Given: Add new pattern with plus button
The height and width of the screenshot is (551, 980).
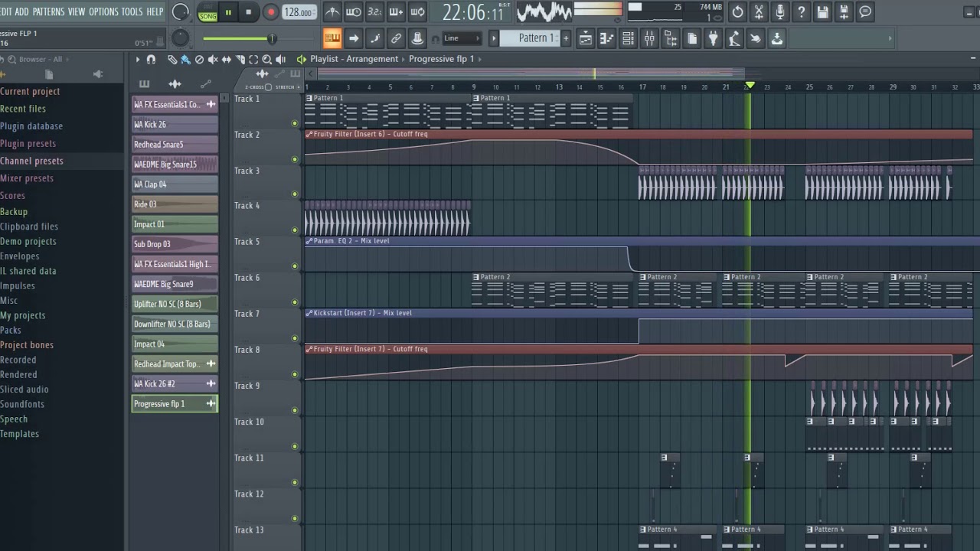Looking at the screenshot, I should point(566,38).
